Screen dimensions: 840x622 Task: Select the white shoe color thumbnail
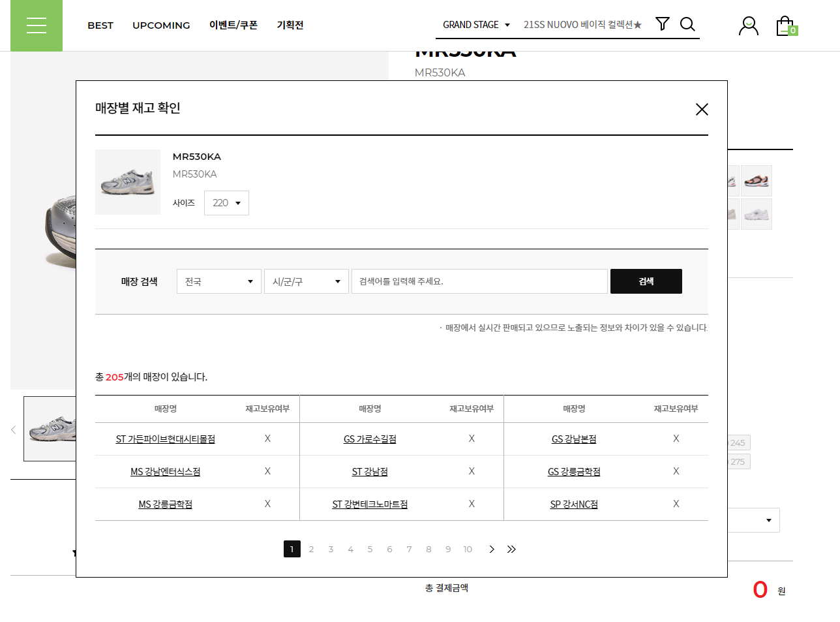pyautogui.click(x=757, y=214)
